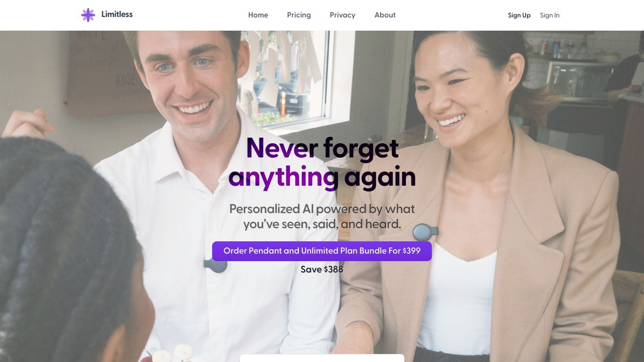Click the Limitless brand name text
This screenshot has width=644, height=362.
[x=117, y=14]
